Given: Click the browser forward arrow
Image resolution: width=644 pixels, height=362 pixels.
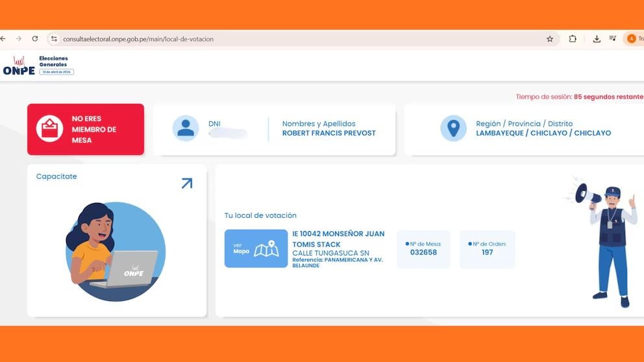Looking at the screenshot, I should point(19,39).
